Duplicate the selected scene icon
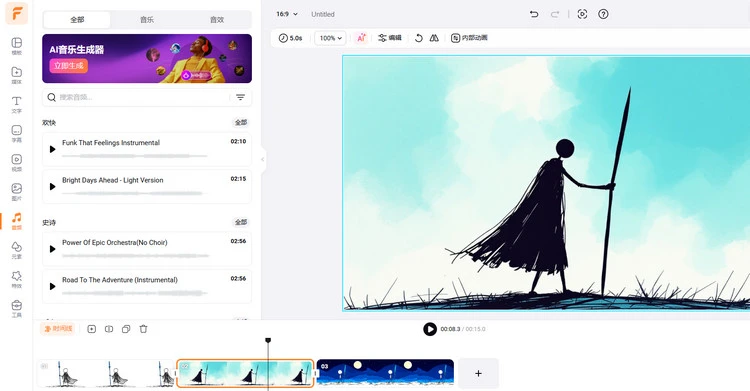Screen dimensions: 750x391 click(126, 329)
